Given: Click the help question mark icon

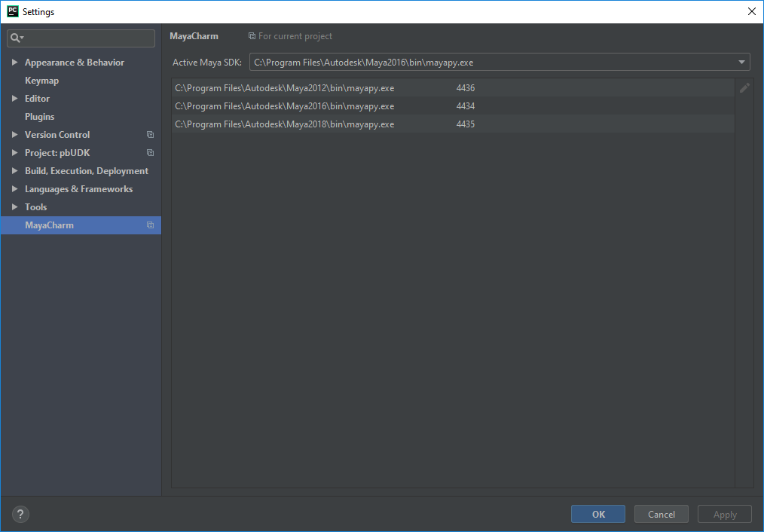Looking at the screenshot, I should (20, 514).
